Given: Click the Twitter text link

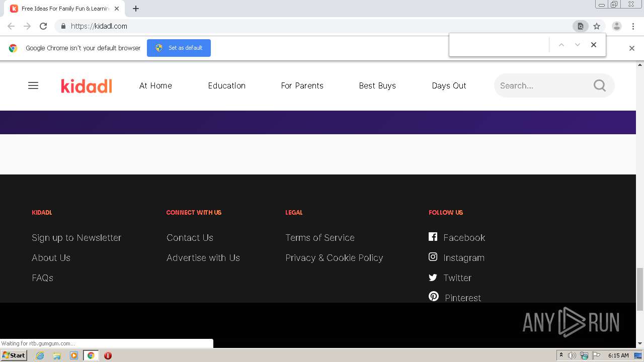Looking at the screenshot, I should point(457,278).
